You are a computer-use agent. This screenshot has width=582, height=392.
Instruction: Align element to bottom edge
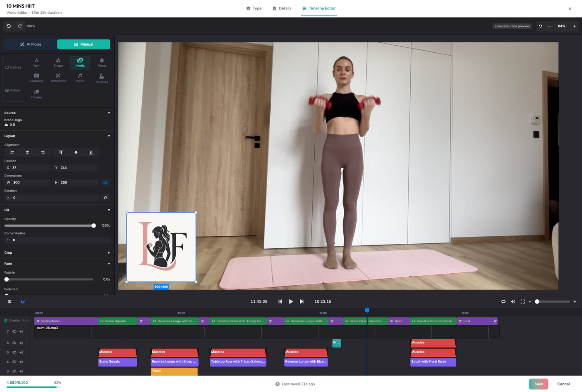coord(91,152)
